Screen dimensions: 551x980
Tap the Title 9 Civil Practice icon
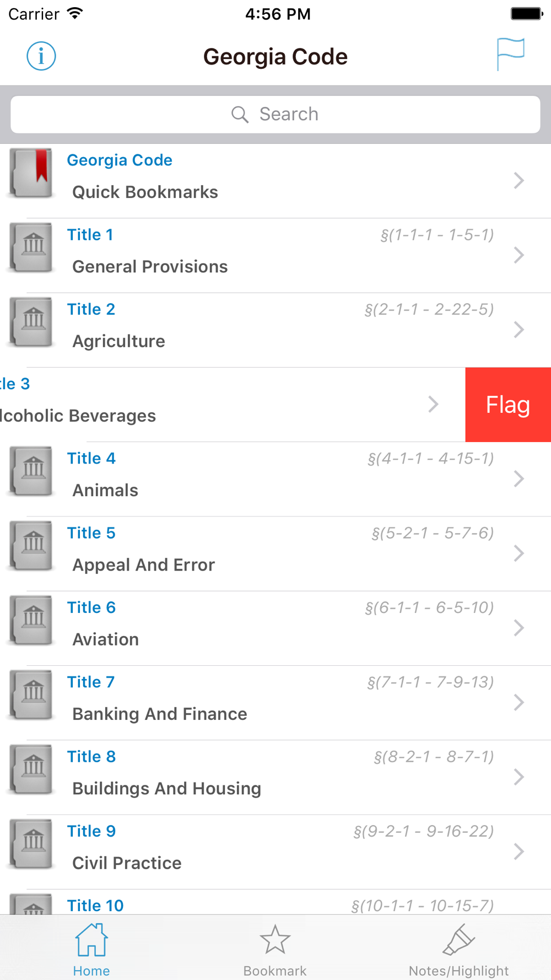click(32, 844)
